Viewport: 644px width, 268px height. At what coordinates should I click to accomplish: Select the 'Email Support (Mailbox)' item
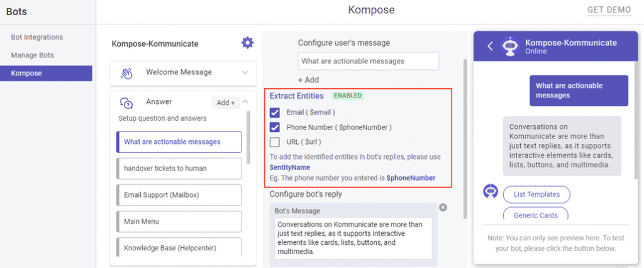(x=179, y=195)
